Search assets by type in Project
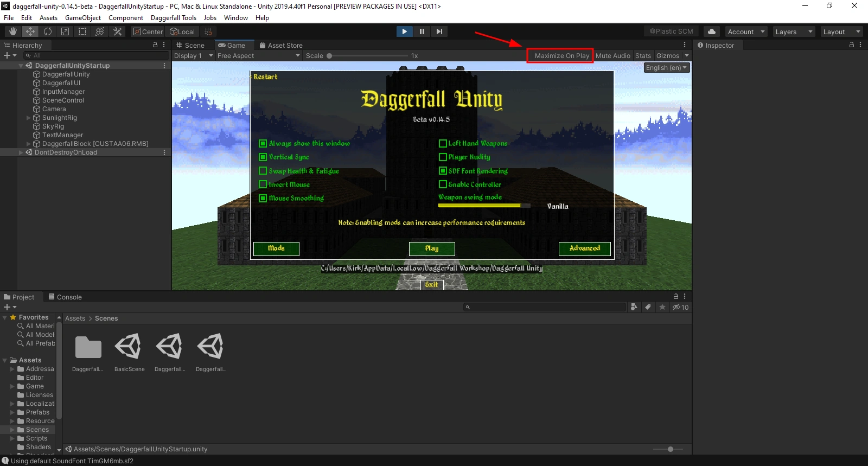This screenshot has height=466, width=868. tap(634, 307)
